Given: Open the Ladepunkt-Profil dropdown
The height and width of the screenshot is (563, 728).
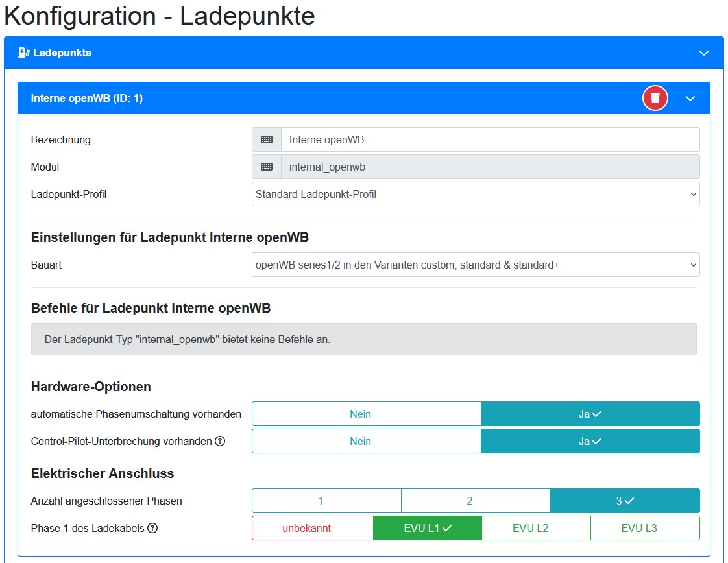Looking at the screenshot, I should (475, 194).
